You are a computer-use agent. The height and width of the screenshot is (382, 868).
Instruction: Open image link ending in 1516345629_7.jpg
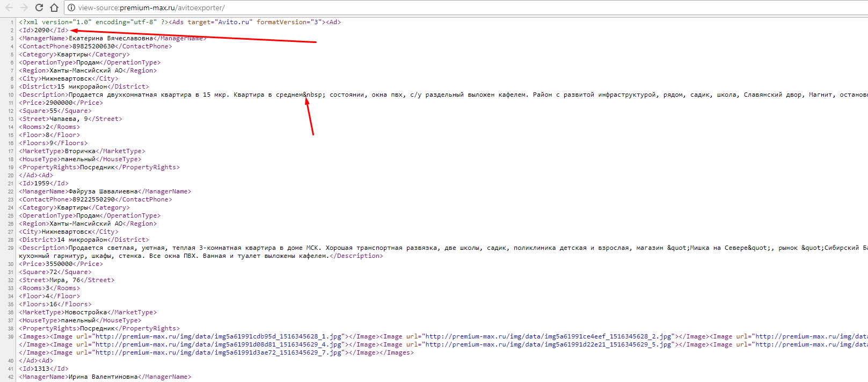(x=218, y=352)
